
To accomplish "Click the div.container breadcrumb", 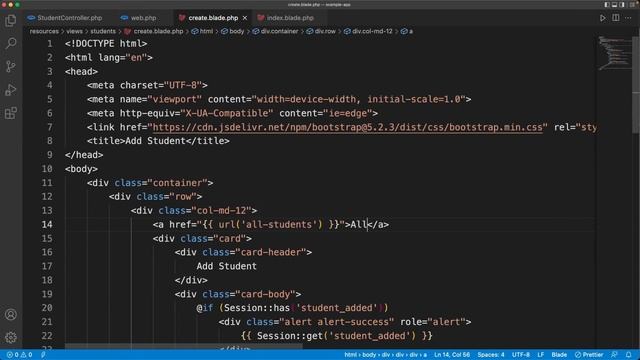I will (276, 31).
